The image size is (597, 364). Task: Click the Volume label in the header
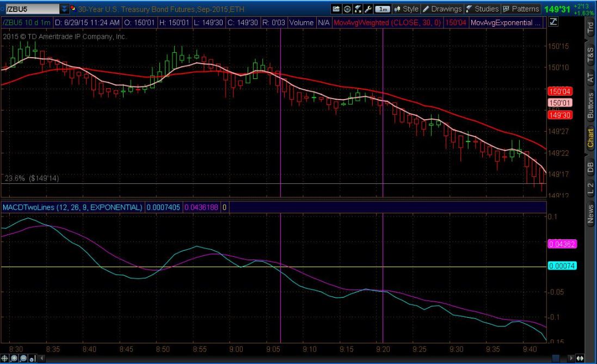pyautogui.click(x=301, y=22)
